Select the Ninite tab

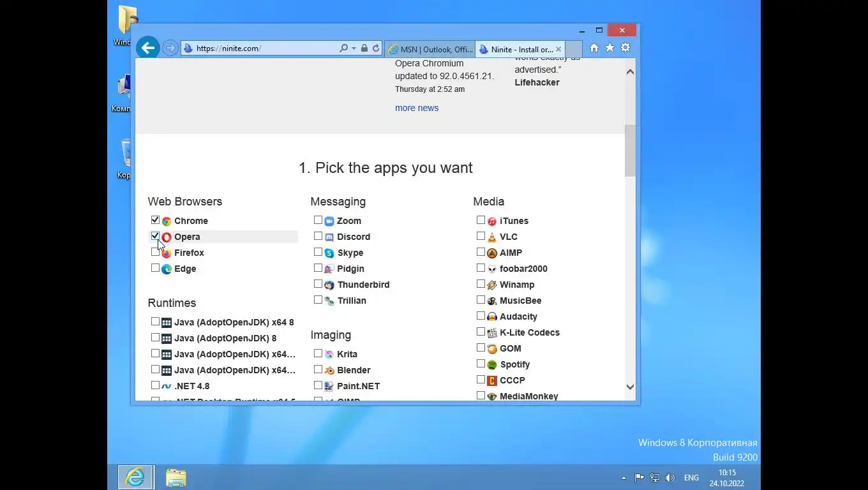point(520,49)
